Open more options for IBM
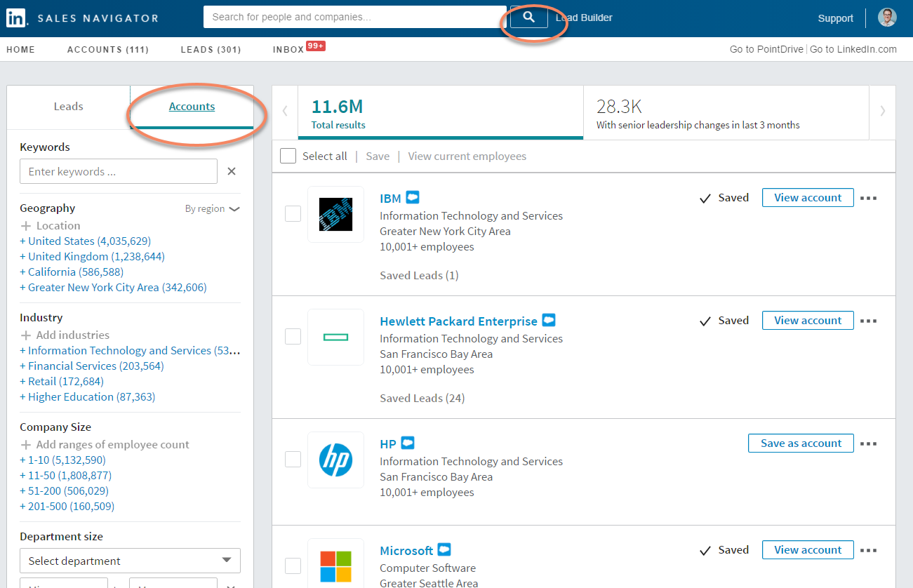 868,198
